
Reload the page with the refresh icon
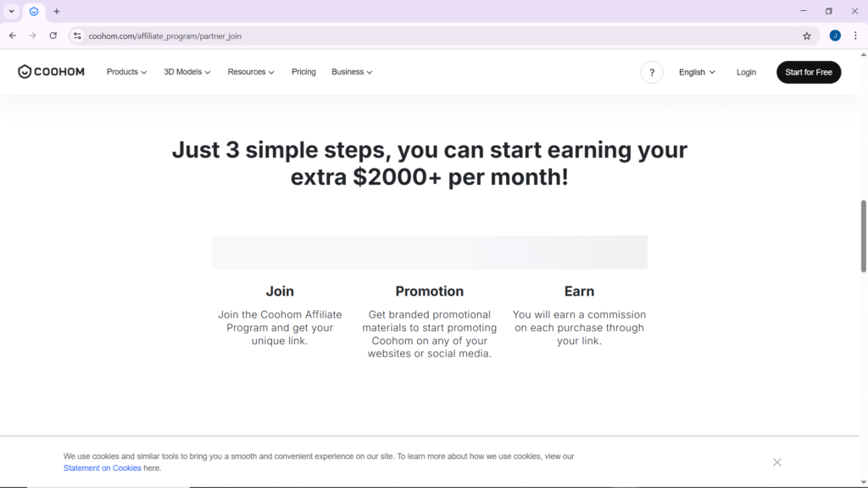click(53, 36)
